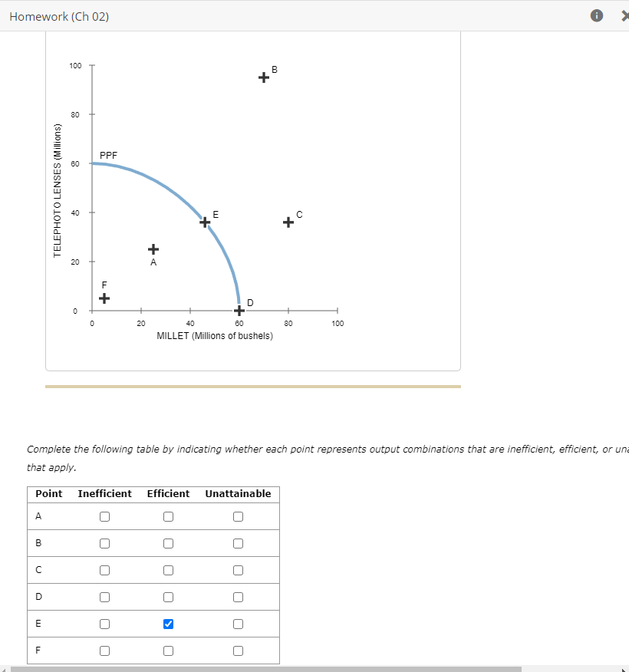Uncheck Efficient for point E
This screenshot has height=672, width=629.
tap(168, 624)
